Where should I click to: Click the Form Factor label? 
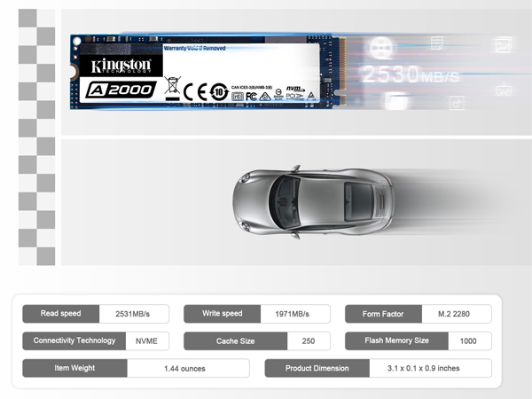click(x=383, y=314)
